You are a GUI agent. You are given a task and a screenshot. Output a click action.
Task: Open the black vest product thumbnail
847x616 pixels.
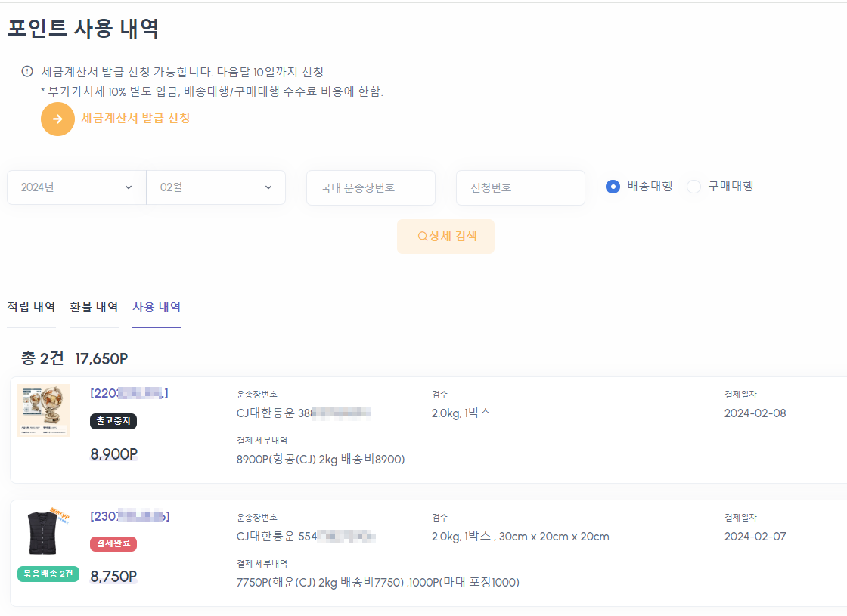tap(42, 532)
